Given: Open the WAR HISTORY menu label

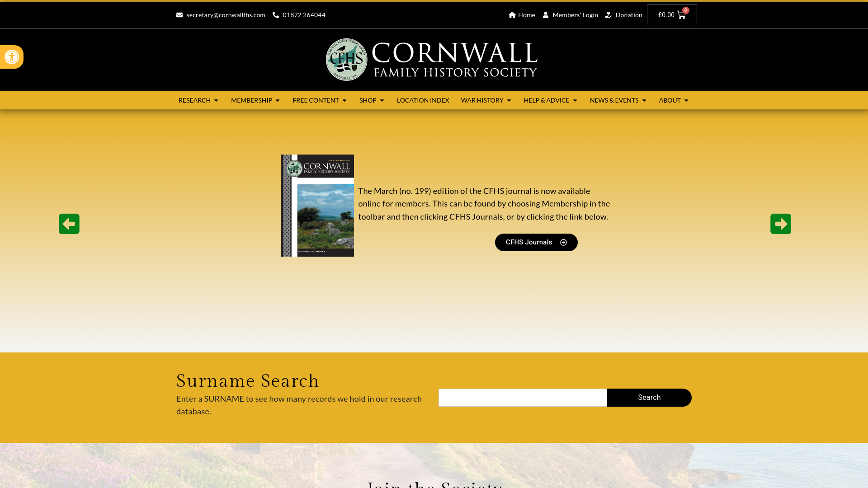Looking at the screenshot, I should [482, 100].
